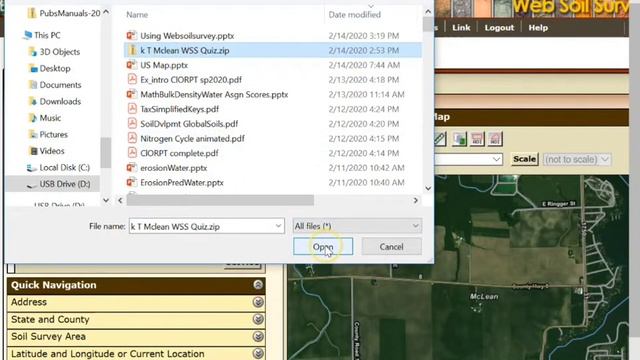Open Music folder in navigation pane
640x360 pixels.
click(44, 118)
